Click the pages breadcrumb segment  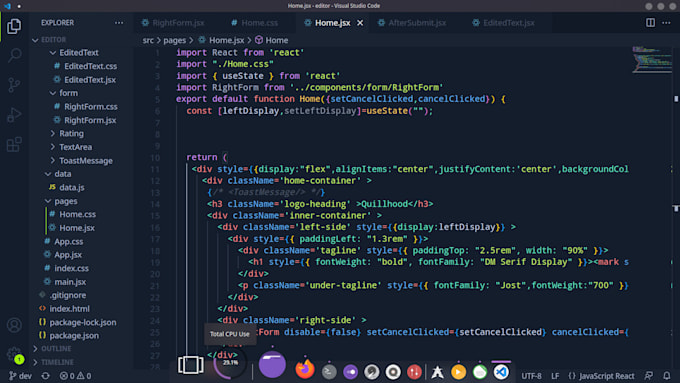tap(174, 40)
